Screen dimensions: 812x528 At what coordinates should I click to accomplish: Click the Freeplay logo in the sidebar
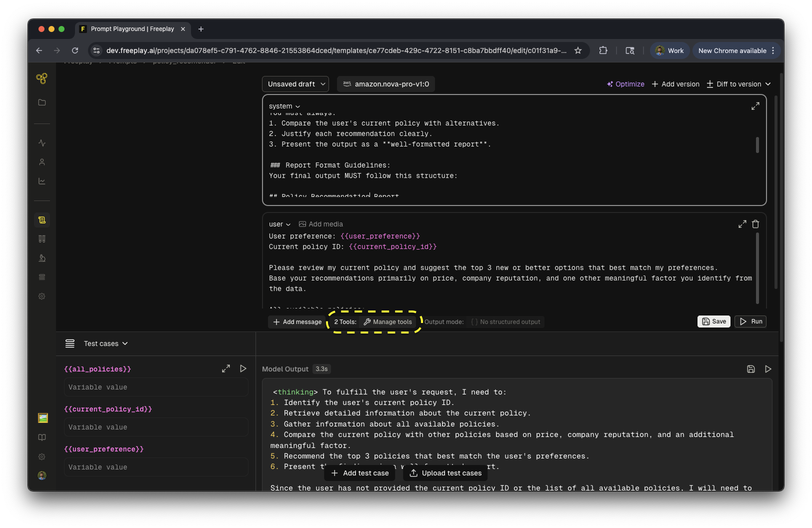[42, 78]
